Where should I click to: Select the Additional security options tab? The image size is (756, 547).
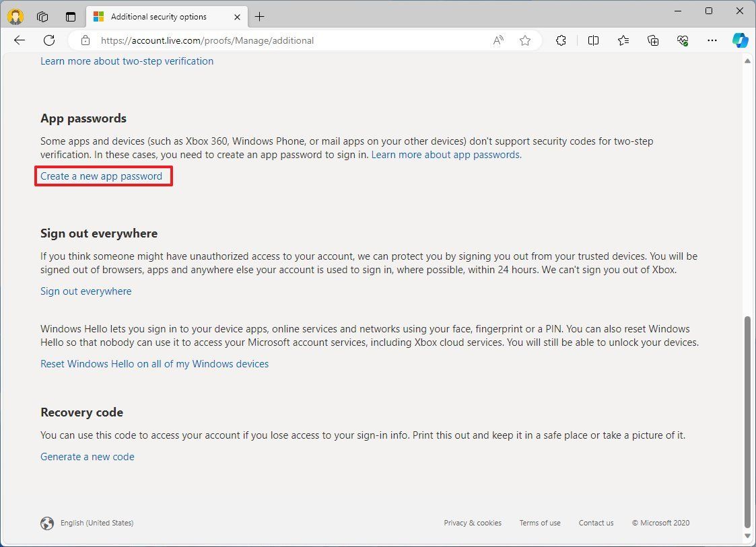point(162,16)
